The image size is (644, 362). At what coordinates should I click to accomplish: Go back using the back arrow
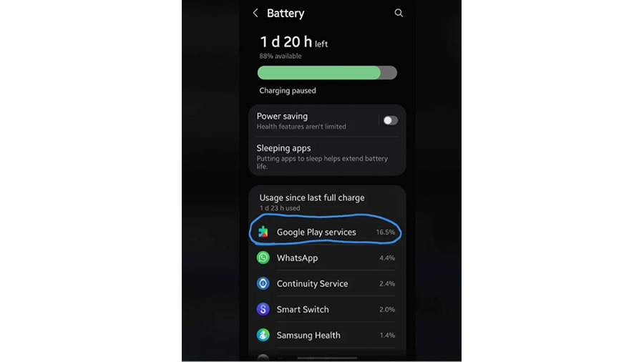(x=255, y=13)
